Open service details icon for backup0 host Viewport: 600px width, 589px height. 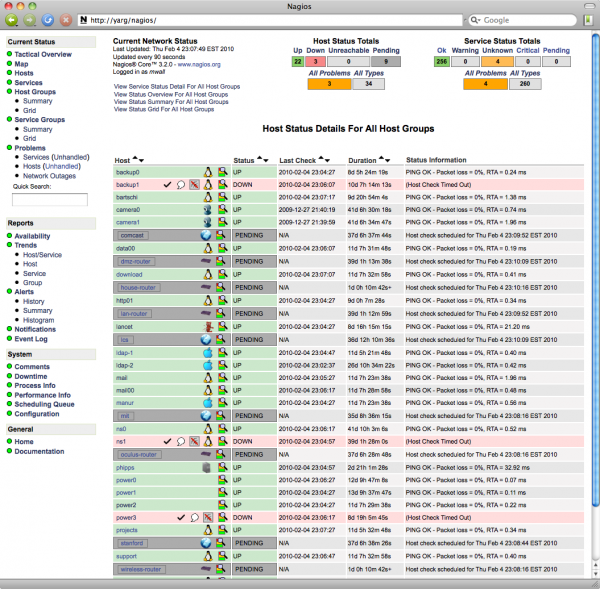point(222,173)
